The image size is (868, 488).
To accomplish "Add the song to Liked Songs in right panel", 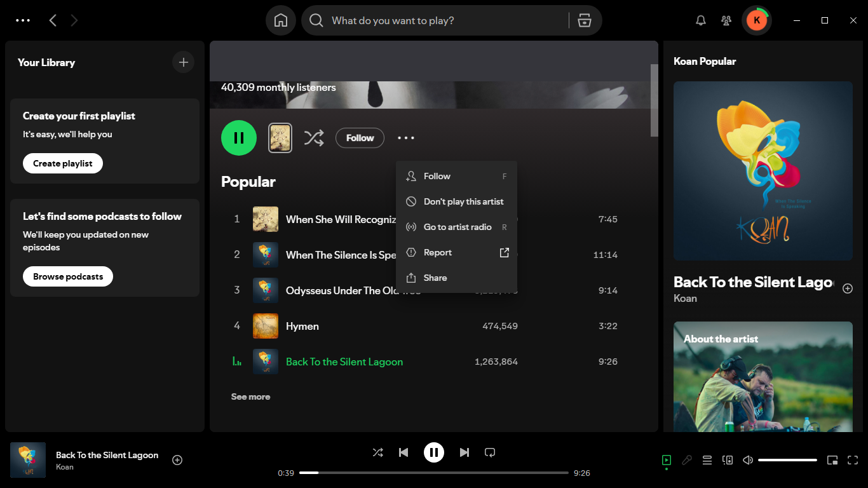I will (x=847, y=288).
